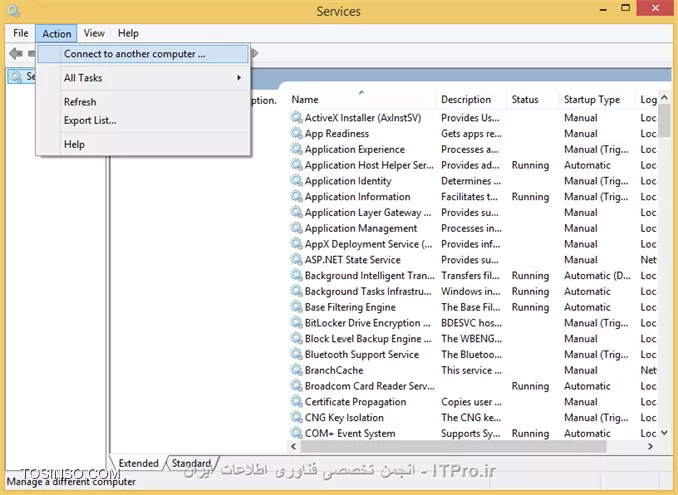Click 'BDESVC hos...' description cell
Viewport: 678px width, 495px height.
(471, 323)
